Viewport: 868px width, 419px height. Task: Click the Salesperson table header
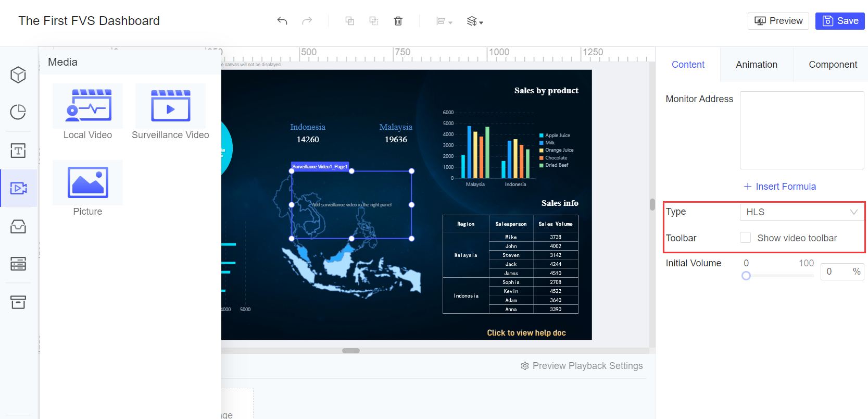(511, 224)
